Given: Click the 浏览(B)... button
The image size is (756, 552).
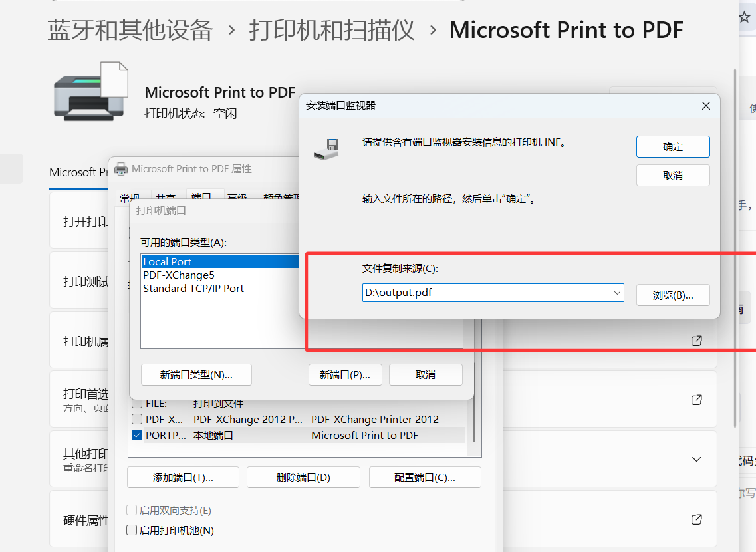Looking at the screenshot, I should click(673, 295).
